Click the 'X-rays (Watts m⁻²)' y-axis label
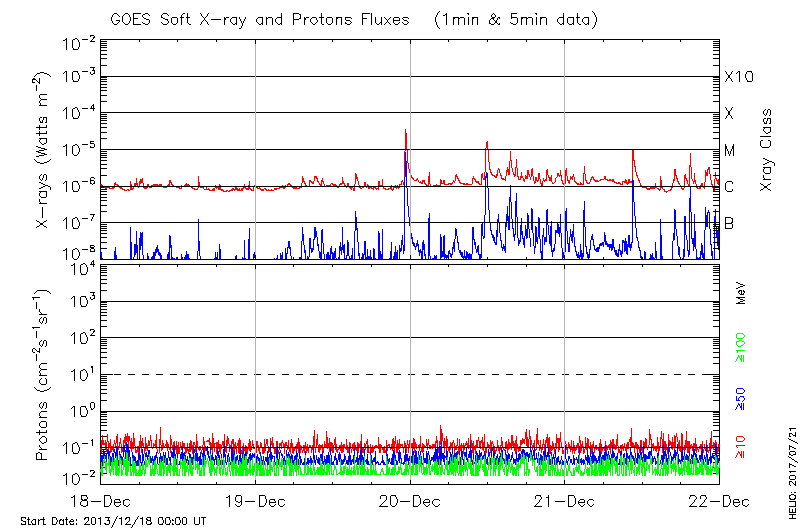The width and height of the screenshot is (800, 530). (x=44, y=150)
